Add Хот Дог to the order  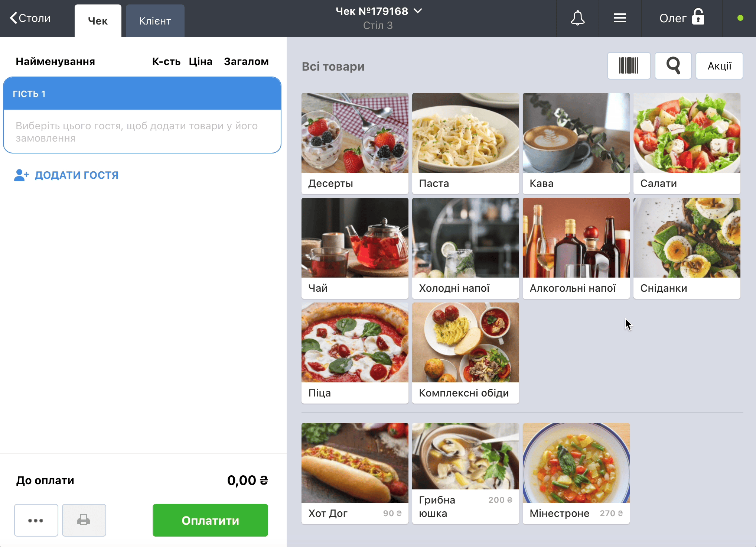tap(355, 473)
